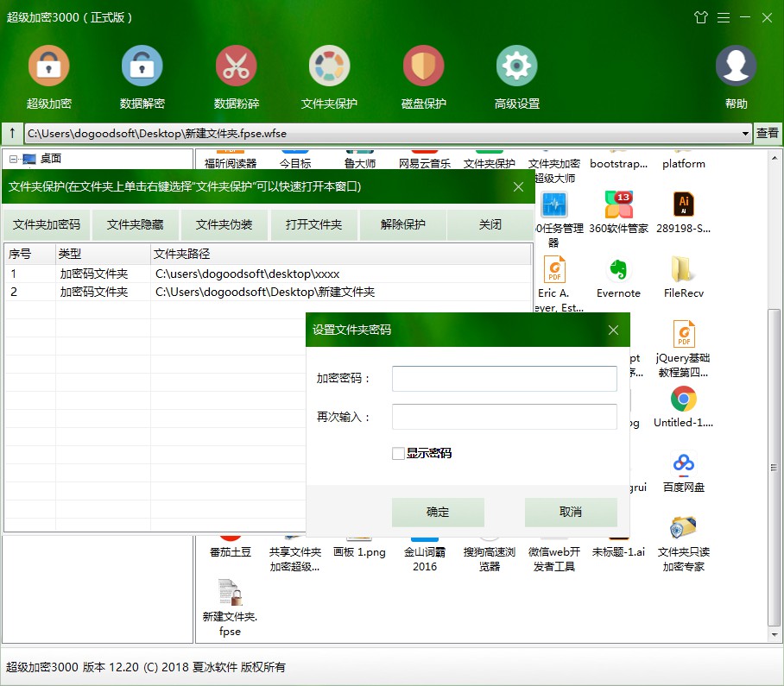Enable the 显示密码 show password option

[399, 453]
